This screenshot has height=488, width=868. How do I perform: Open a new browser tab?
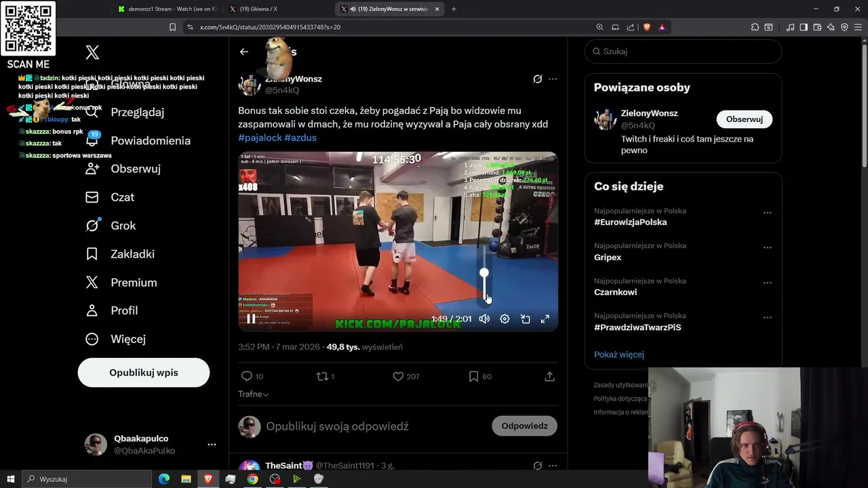[454, 9]
